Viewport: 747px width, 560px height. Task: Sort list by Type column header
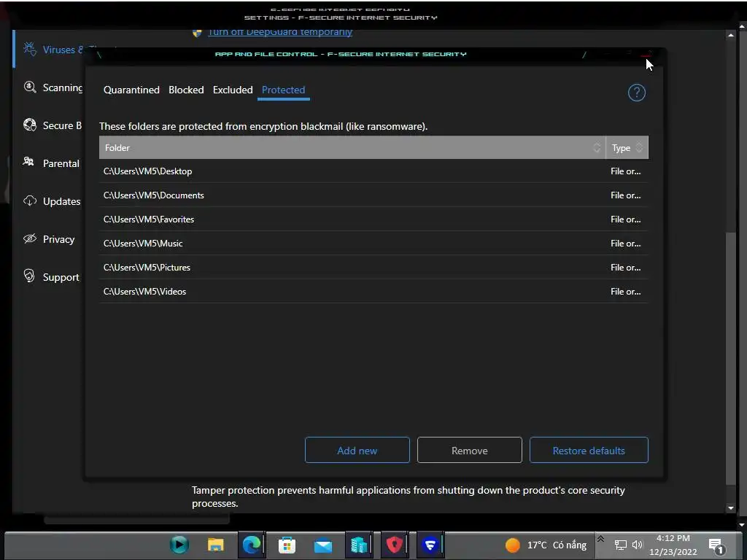tap(627, 147)
